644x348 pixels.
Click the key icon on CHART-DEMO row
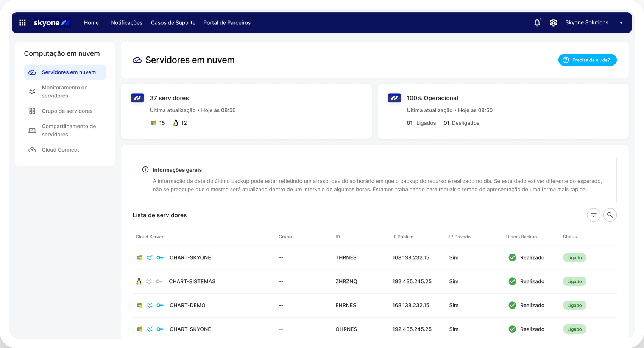[x=160, y=305]
